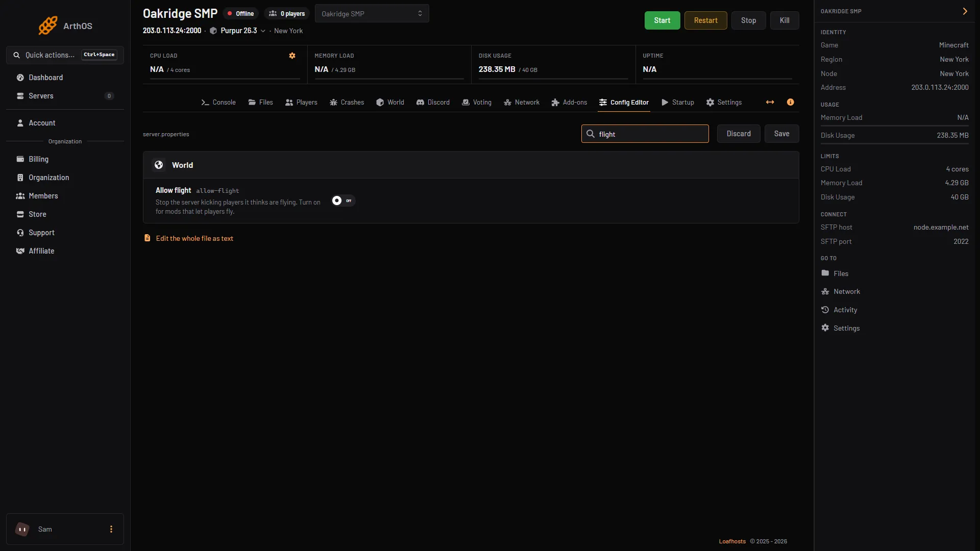Open the Oakridge SMP server selector dropdown
Image resolution: width=980 pixels, height=551 pixels.
point(372,14)
